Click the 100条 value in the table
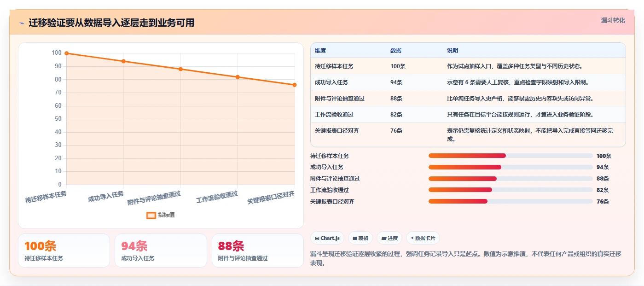This screenshot has height=286, width=644. tap(398, 66)
